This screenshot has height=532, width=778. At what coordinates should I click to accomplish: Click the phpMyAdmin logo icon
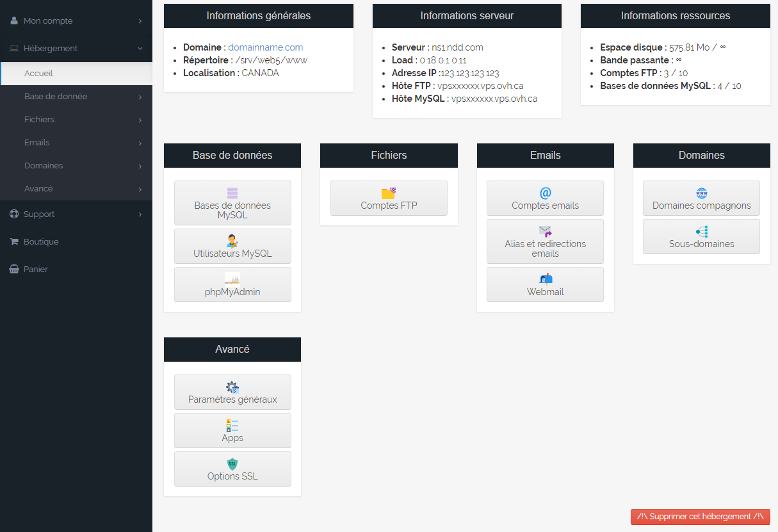coord(232,279)
